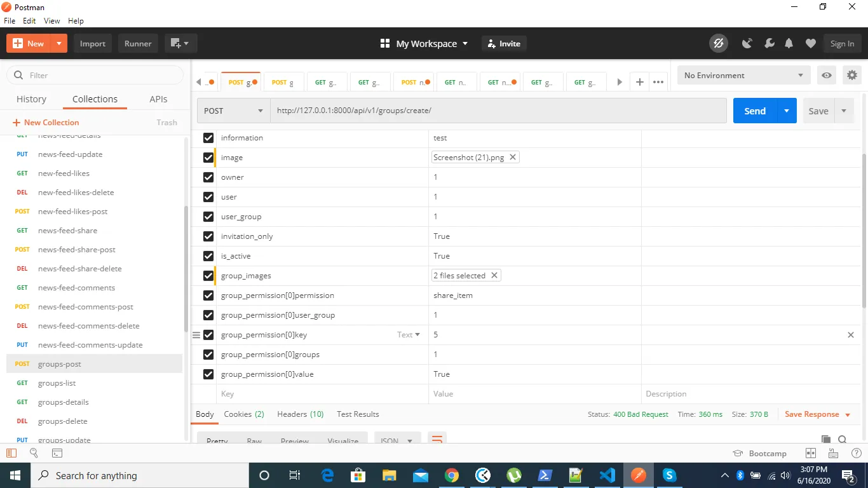Screen dimensions: 868x488
Task: Switch to the History sidebar tab
Action: pyautogui.click(x=31, y=99)
